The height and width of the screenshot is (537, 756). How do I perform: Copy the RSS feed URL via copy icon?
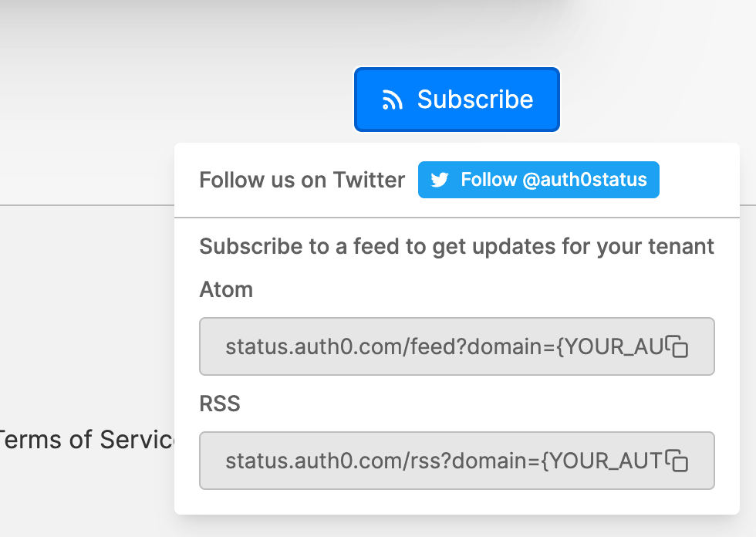[677, 461]
